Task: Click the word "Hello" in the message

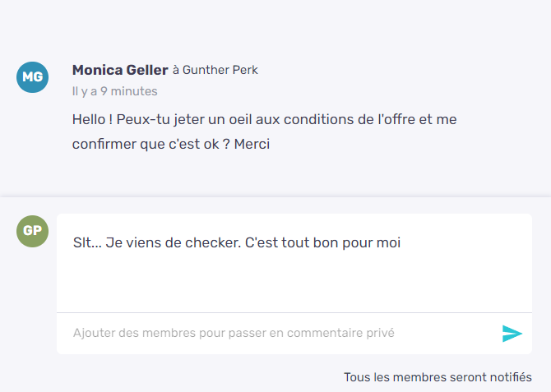Action: [x=89, y=119]
